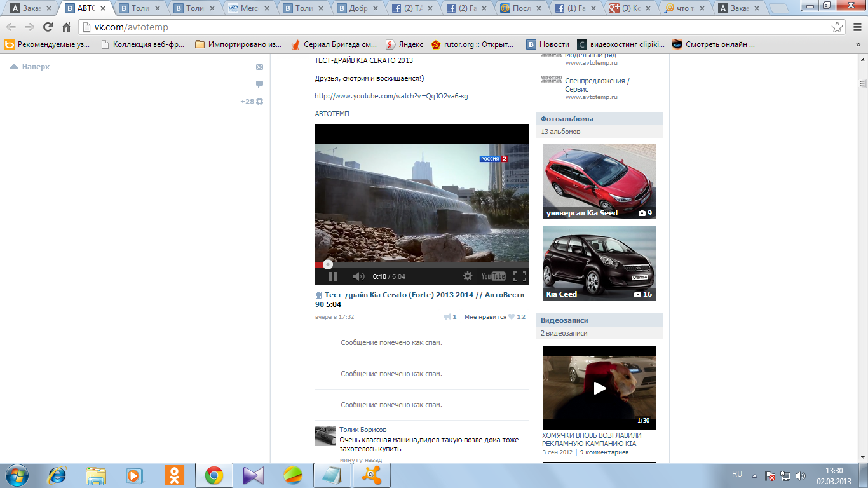The height and width of the screenshot is (488, 868).
Task: Open bookmark Рекомендуемые уз...
Action: 48,44
